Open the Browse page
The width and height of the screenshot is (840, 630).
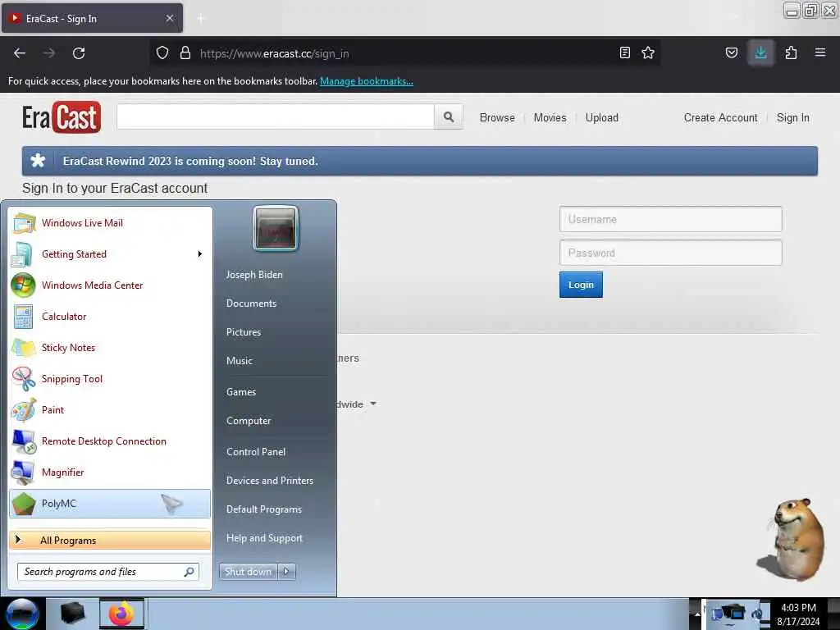click(497, 117)
